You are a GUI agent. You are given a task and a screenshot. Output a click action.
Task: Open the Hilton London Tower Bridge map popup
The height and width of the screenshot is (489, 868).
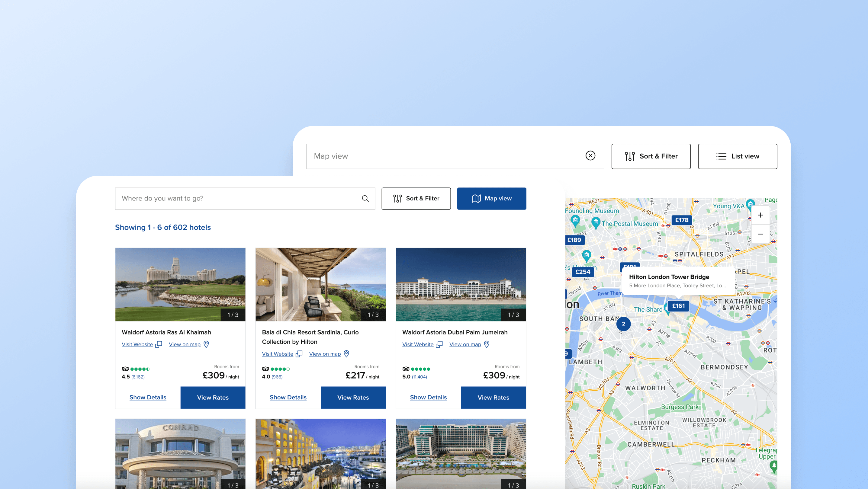678,281
